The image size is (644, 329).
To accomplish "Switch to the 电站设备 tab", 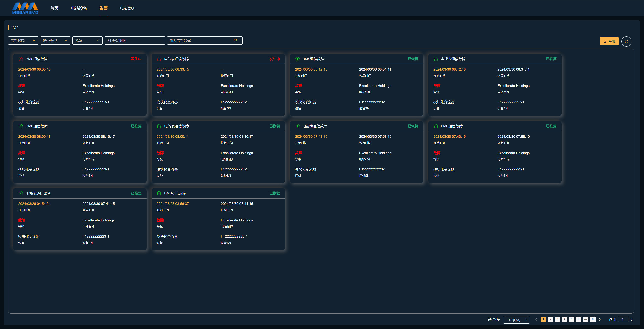I will tap(79, 8).
